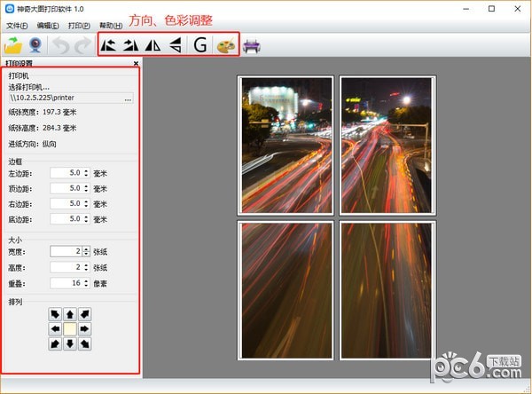Click the top-right preview page tile
This screenshot has width=532, height=394.
point(388,145)
